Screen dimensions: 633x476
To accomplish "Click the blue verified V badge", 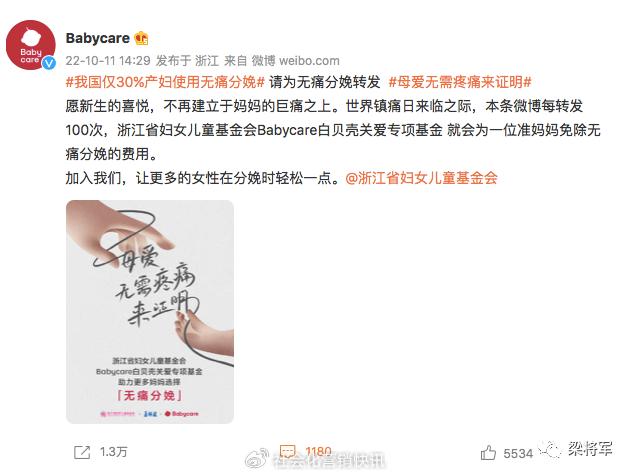I will coord(49,63).
